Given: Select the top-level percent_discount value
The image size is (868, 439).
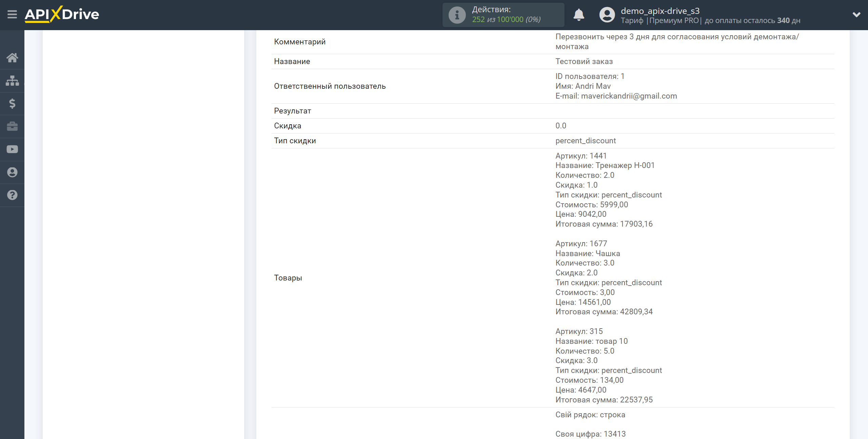Looking at the screenshot, I should (586, 141).
